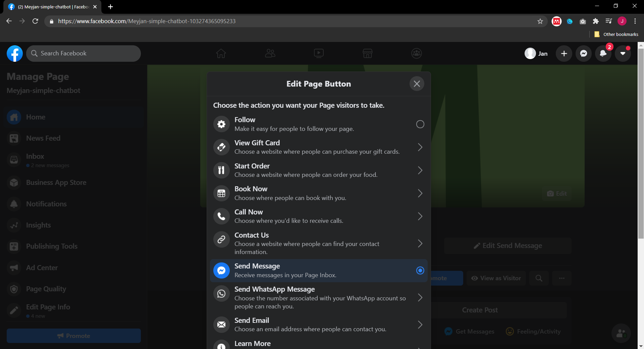This screenshot has height=349, width=644.
Task: Click the Create plus icon
Action: point(564,53)
